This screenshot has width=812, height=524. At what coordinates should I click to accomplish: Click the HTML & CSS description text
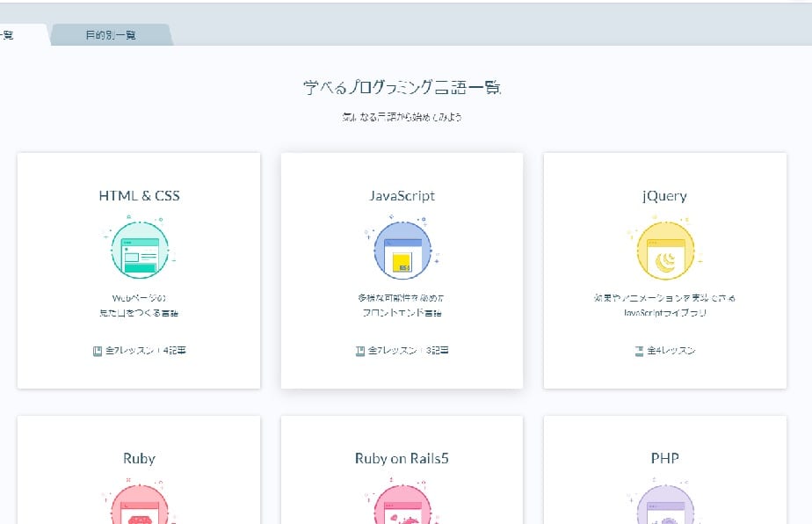140,305
